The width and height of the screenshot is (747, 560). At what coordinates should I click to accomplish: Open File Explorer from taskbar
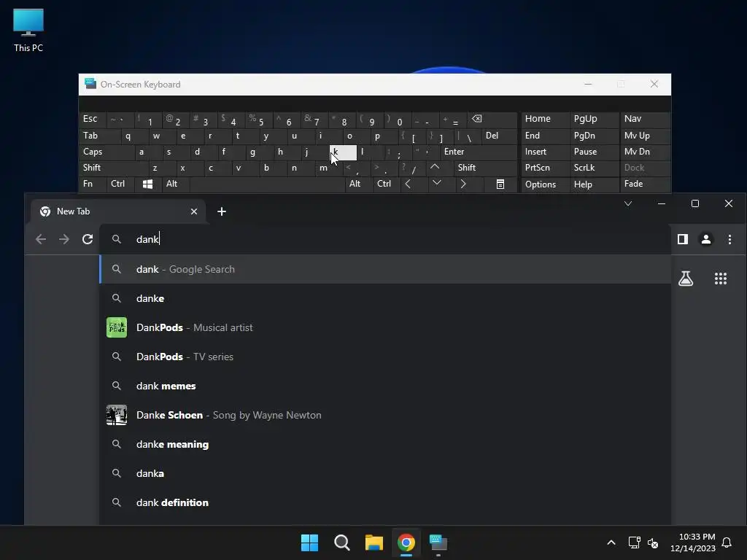pos(374,542)
